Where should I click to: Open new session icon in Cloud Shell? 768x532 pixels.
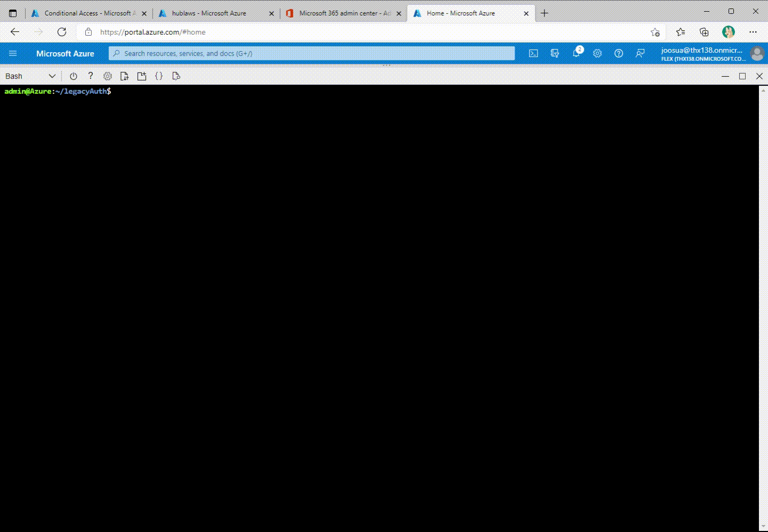tap(142, 76)
